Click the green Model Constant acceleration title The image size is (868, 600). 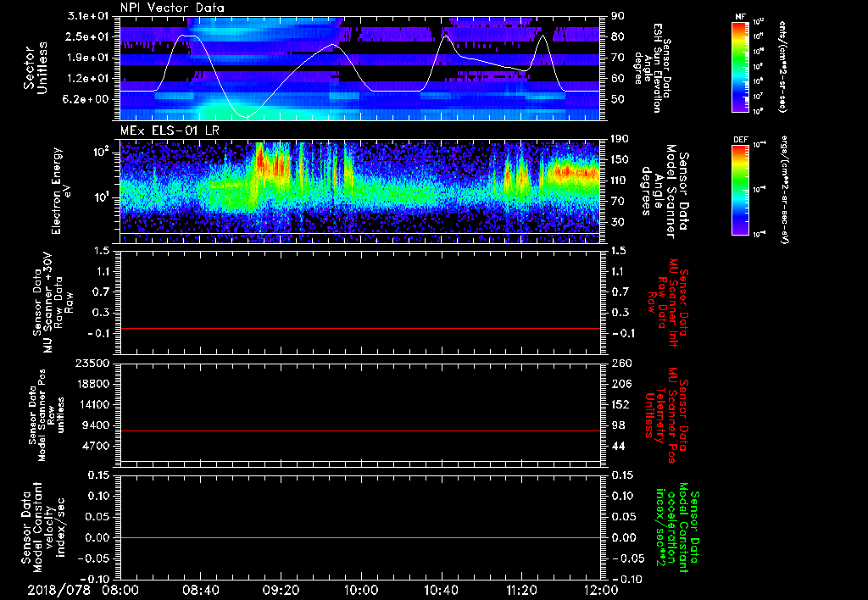tap(676, 527)
